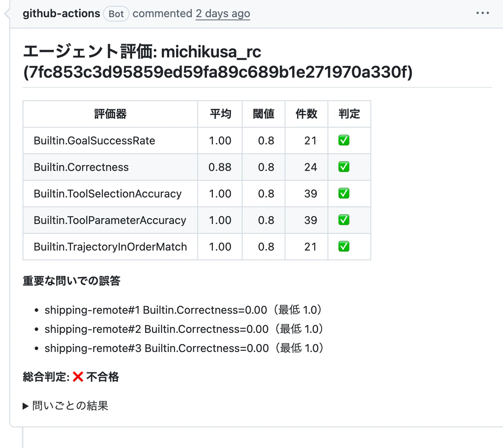Click the green checkmark in the GoalSuccessRate row
503x448 pixels.
[344, 140]
